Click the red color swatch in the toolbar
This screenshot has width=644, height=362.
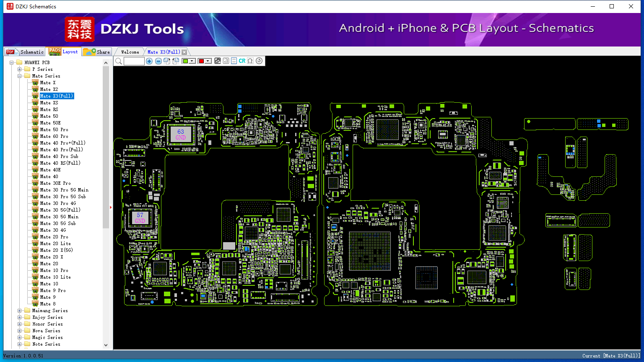tap(201, 61)
